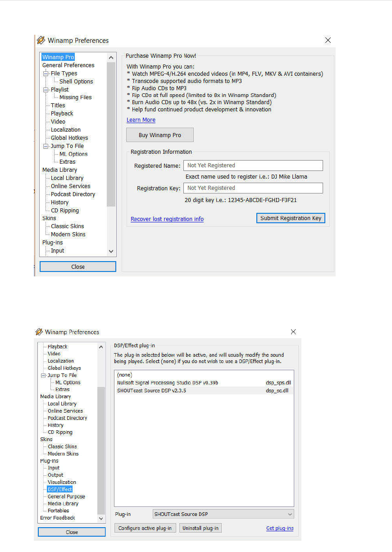Image resolution: width=392 pixels, height=552 pixels.
Task: Open the Get plug-ins link
Action: [280, 529]
